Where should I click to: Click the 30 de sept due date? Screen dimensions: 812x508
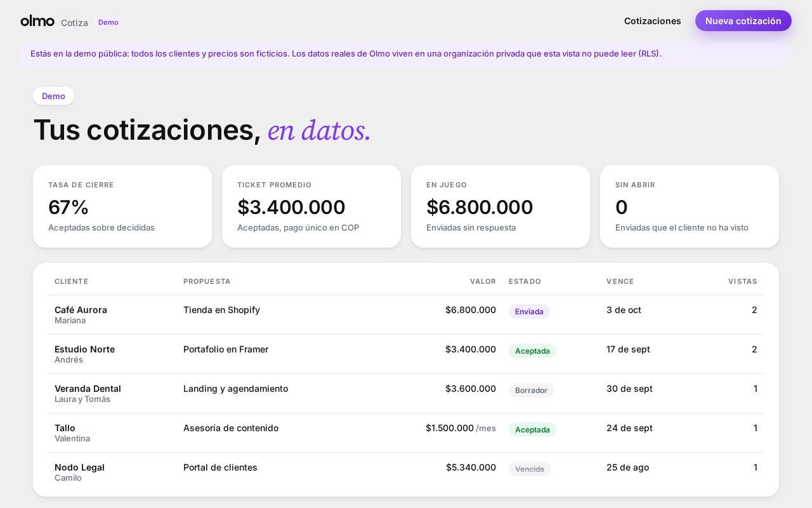pyautogui.click(x=629, y=389)
